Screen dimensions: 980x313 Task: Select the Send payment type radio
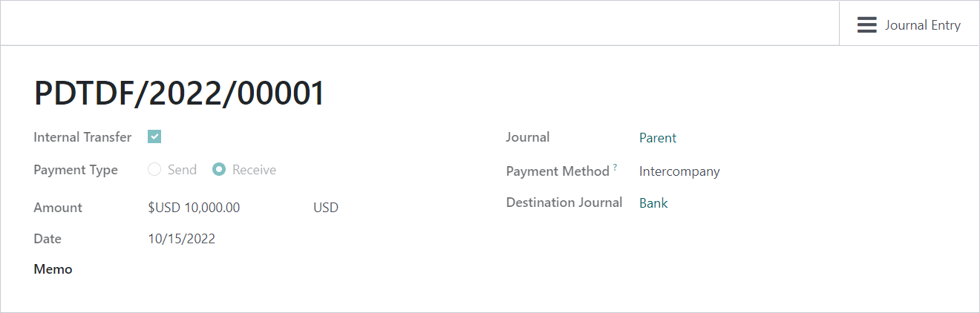click(154, 169)
